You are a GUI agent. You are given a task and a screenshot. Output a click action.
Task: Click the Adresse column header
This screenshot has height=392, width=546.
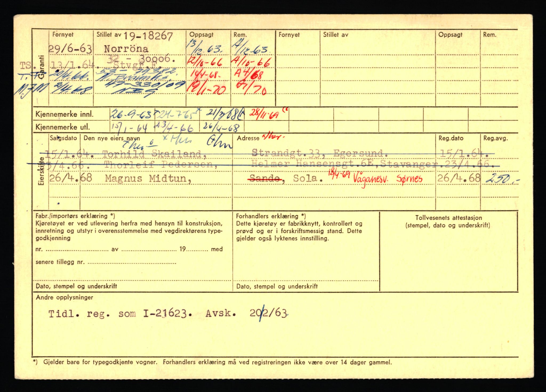248,138
